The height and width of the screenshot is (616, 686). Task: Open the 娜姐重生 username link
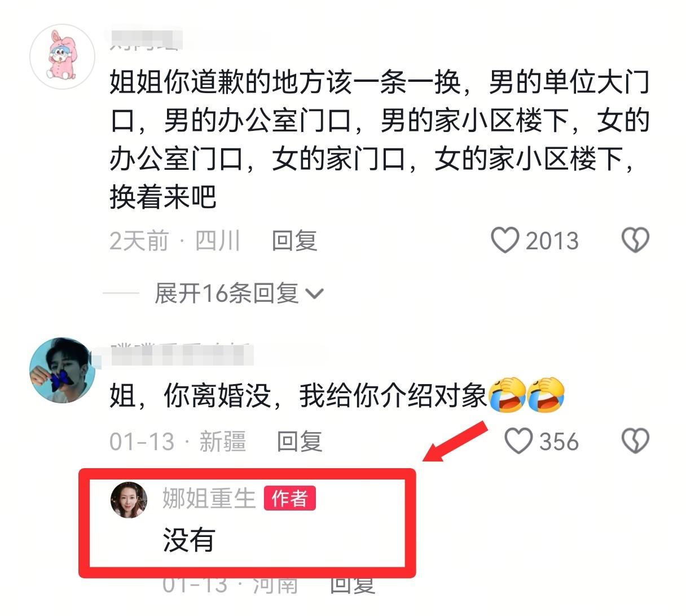click(209, 499)
